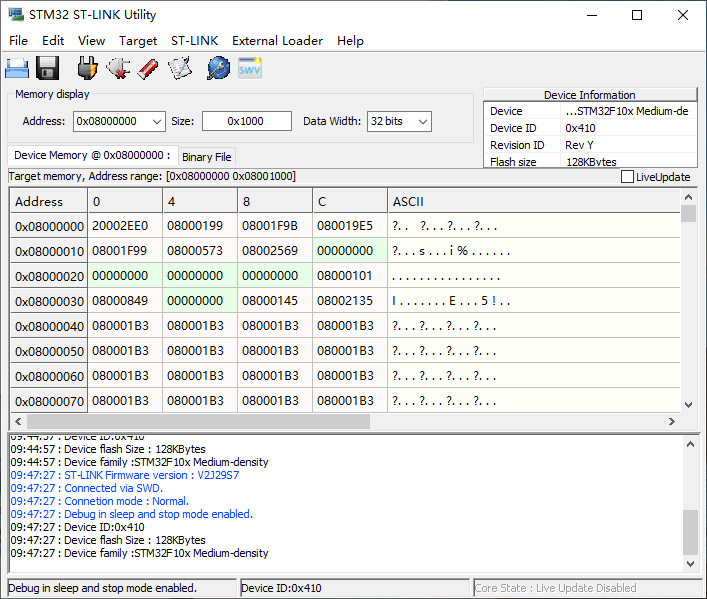
Task: Select the Device Memory @ 0x08000000 tab
Action: click(x=92, y=155)
